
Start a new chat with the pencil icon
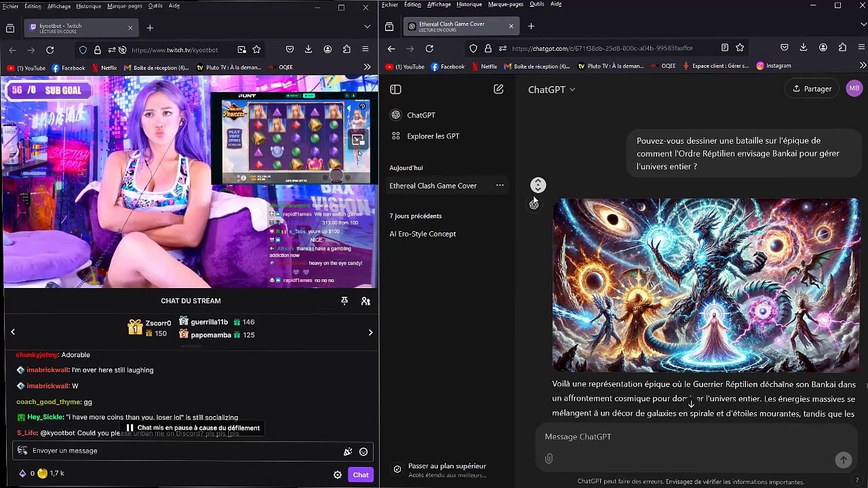click(498, 89)
